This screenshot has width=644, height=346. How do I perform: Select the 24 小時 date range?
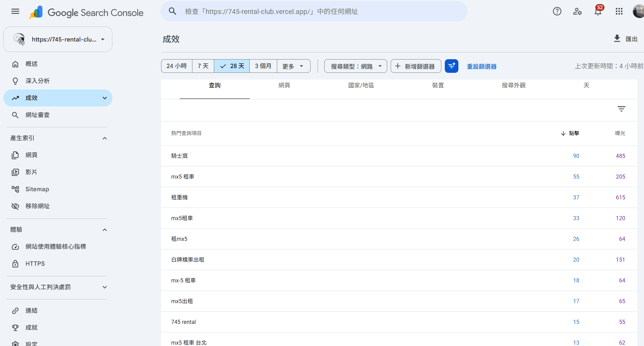coord(177,66)
